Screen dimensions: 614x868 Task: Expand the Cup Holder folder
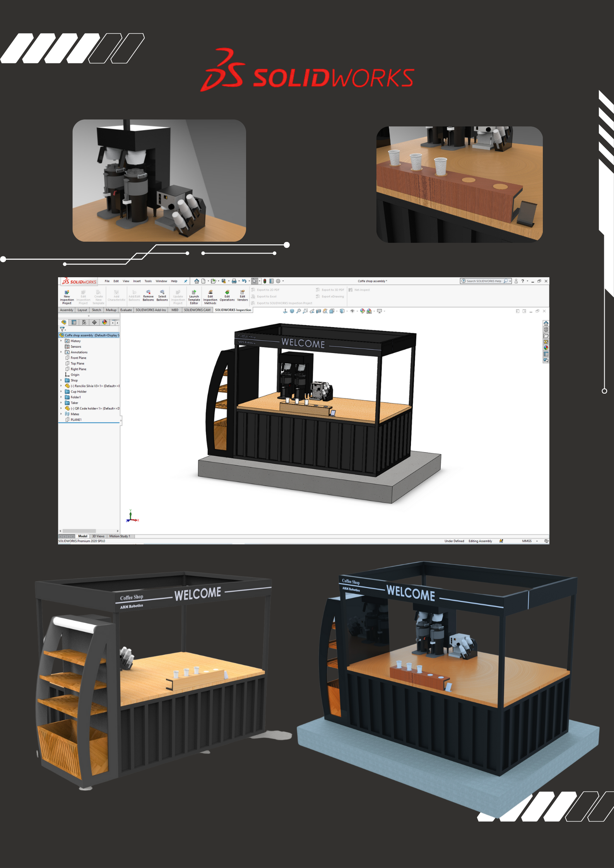(x=61, y=392)
